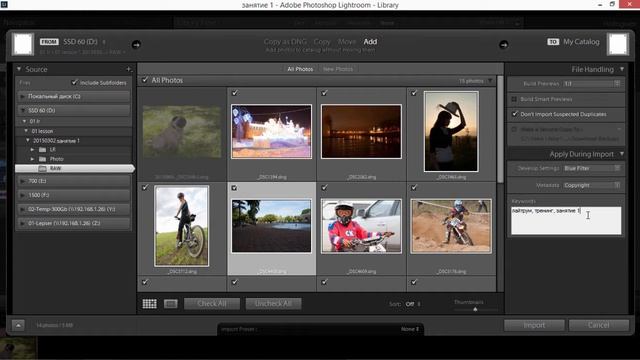Adjust the Thumbnails size slider
Image resolution: width=640 pixels, height=360 pixels.
click(x=475, y=309)
